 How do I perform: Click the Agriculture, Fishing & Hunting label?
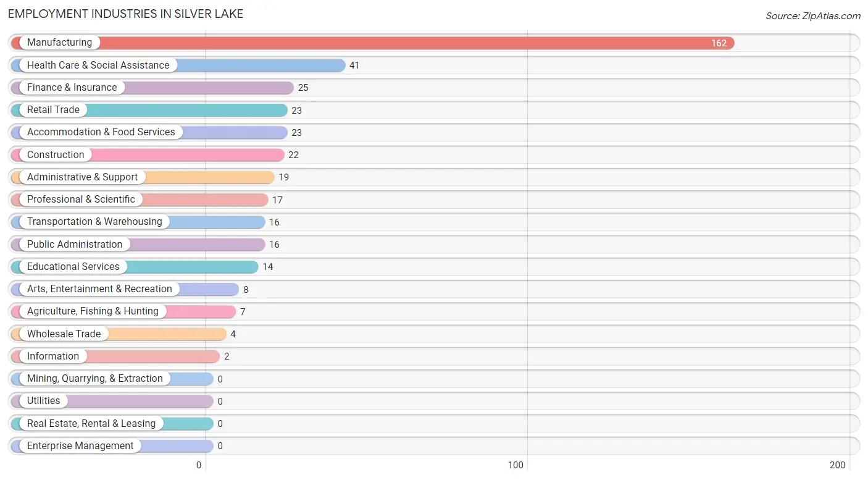pyautogui.click(x=93, y=311)
